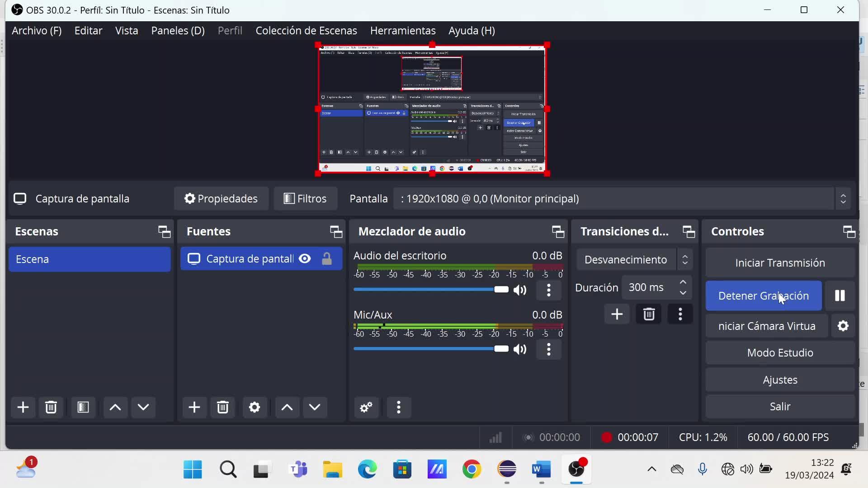Open three-dot menu for Mic/Aux channel
The image size is (868, 488).
(x=548, y=350)
